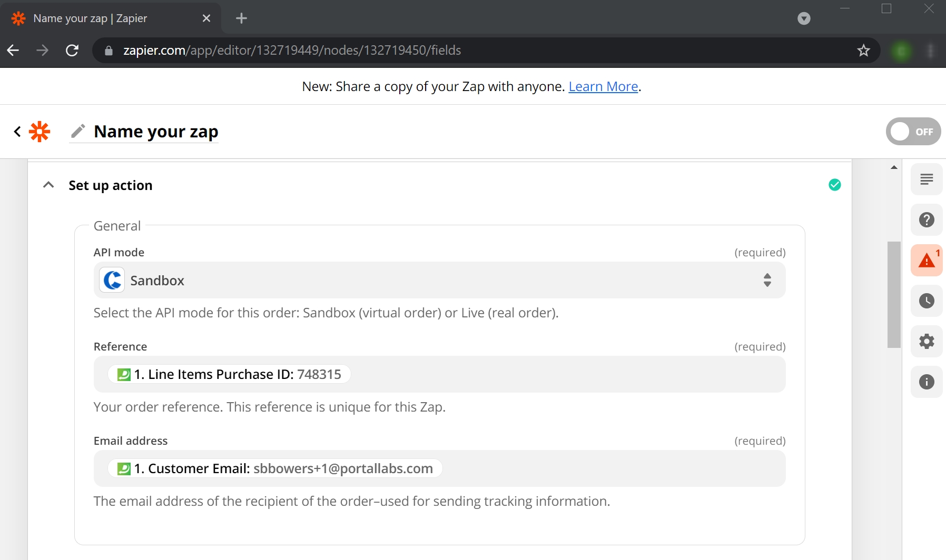This screenshot has height=560, width=946.
Task: Click the vertical scrollbar thumb
Action: point(894,295)
